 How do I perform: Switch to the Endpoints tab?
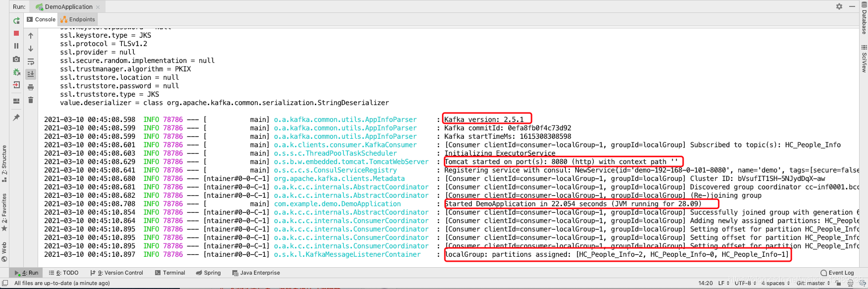[x=78, y=19]
